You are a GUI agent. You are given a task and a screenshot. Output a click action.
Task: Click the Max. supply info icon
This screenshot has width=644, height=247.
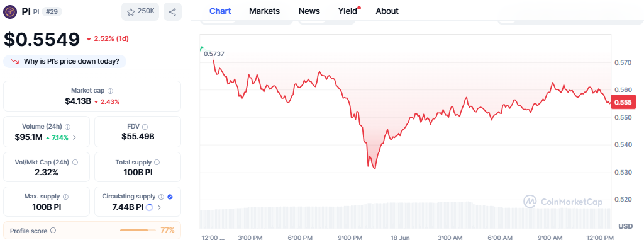(x=65, y=197)
